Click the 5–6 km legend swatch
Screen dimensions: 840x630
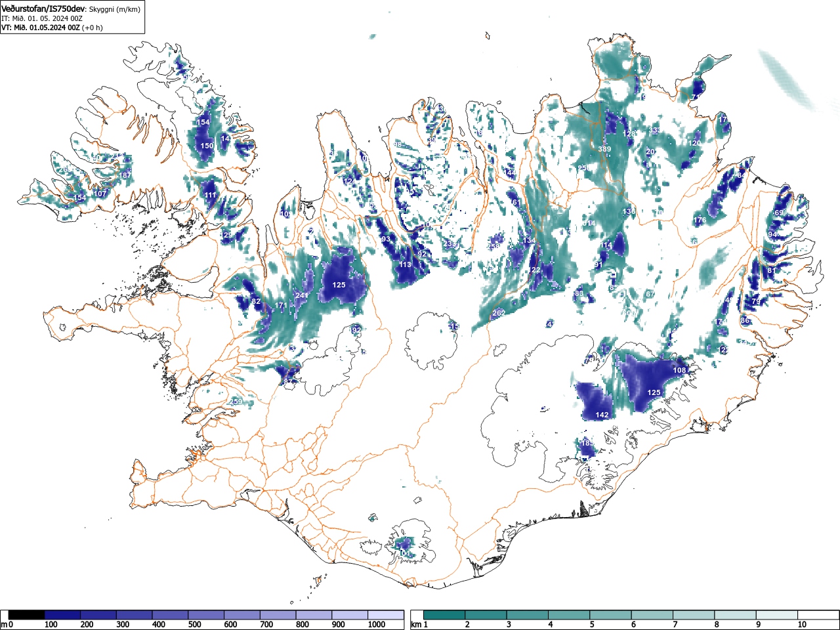(x=612, y=615)
